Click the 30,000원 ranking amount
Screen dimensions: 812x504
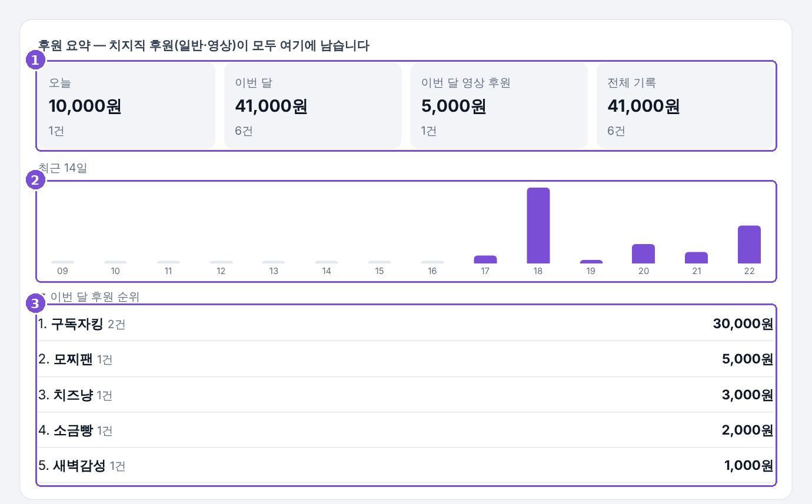point(743,324)
